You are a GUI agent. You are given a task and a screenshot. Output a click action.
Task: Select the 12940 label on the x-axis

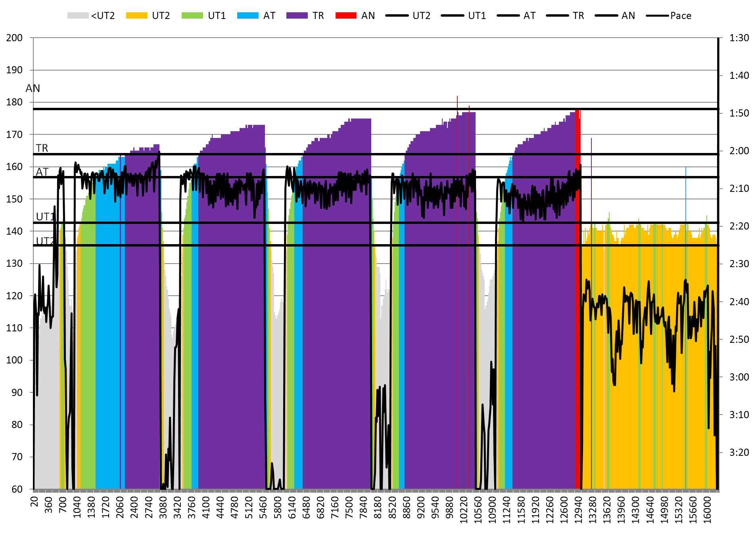(578, 509)
